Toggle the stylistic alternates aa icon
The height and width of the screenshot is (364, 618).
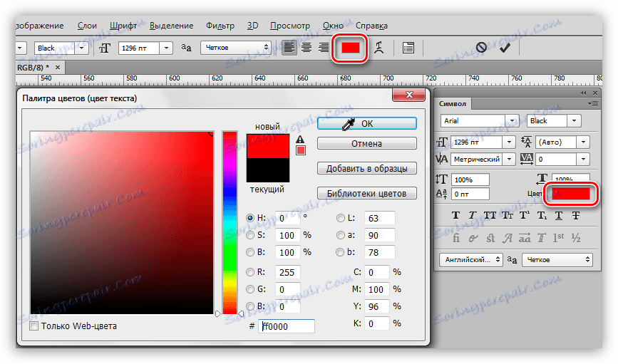(525, 239)
